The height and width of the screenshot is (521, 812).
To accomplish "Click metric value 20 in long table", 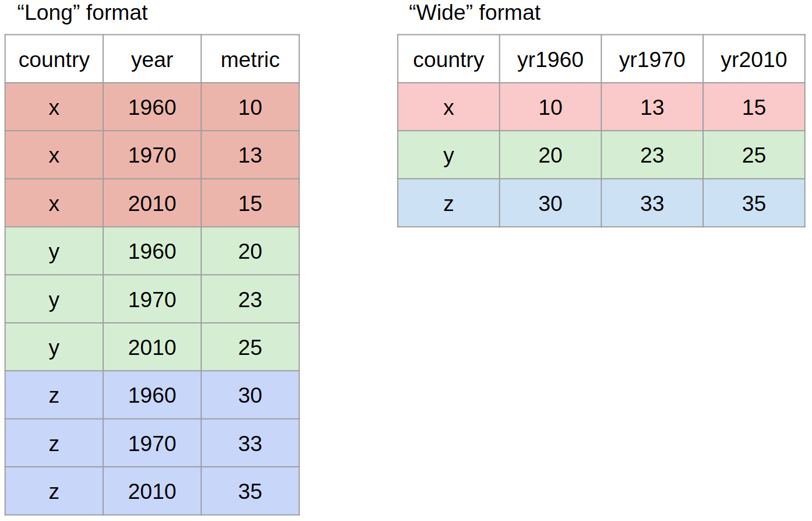I will pyautogui.click(x=250, y=251).
